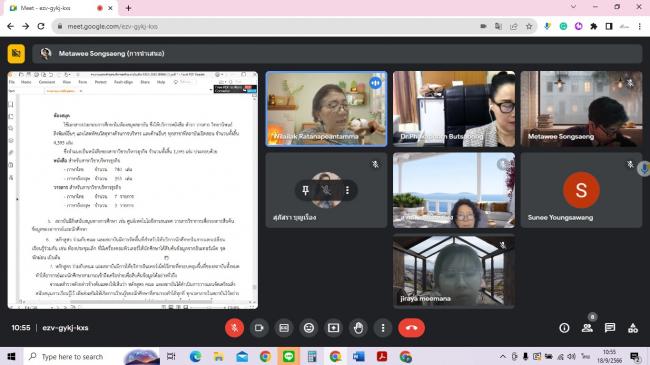This screenshot has height=365, width=650.
Task: Click the jiraya moomana video tile
Action: click(x=454, y=271)
